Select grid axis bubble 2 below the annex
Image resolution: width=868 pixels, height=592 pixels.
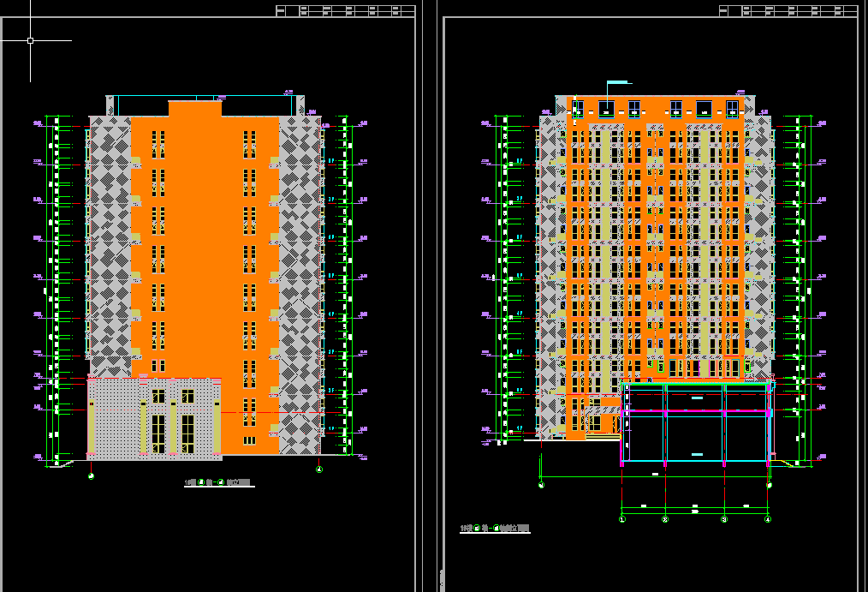(x=665, y=519)
